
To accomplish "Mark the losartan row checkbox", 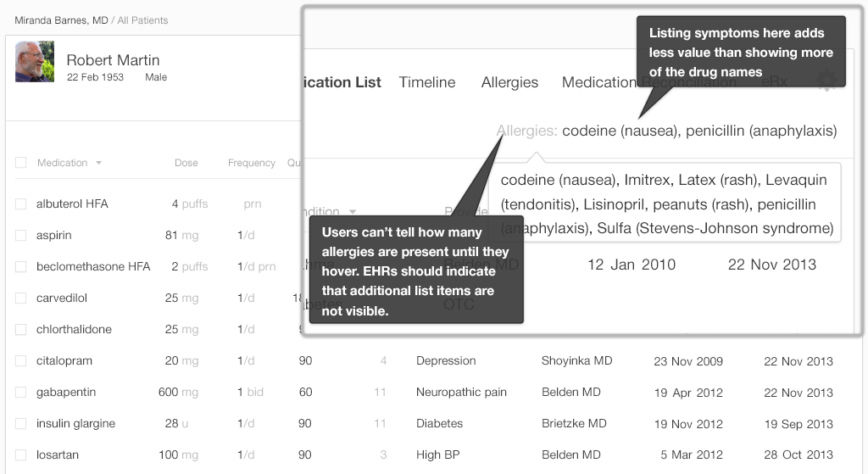I will click(x=21, y=455).
